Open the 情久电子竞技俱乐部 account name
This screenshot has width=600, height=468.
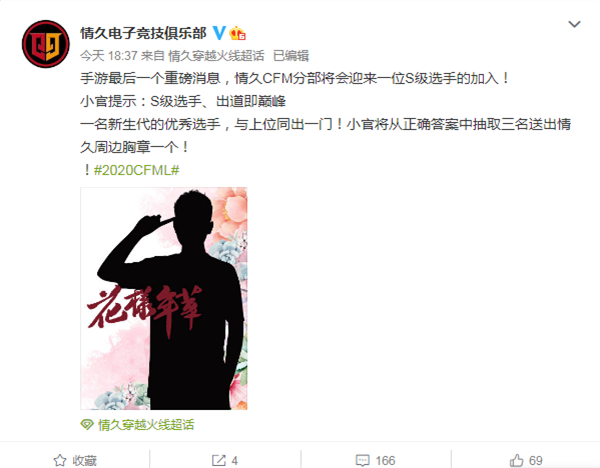click(143, 34)
